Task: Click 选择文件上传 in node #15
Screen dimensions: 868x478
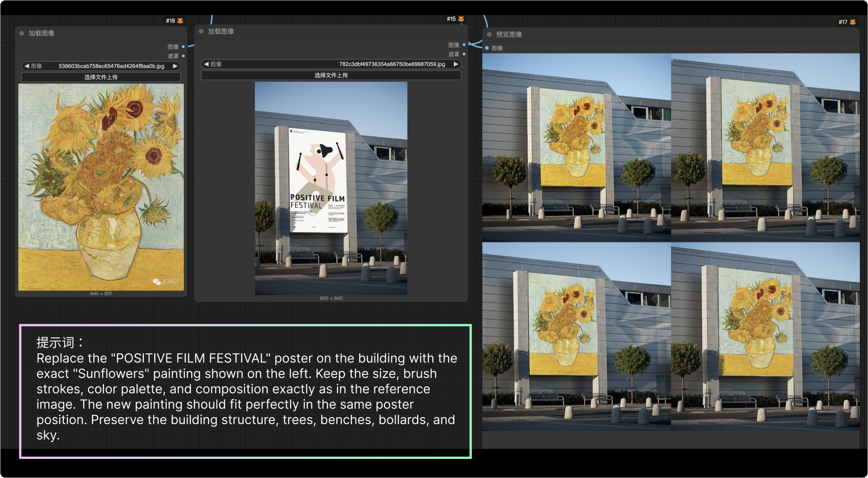Action: pyautogui.click(x=331, y=76)
